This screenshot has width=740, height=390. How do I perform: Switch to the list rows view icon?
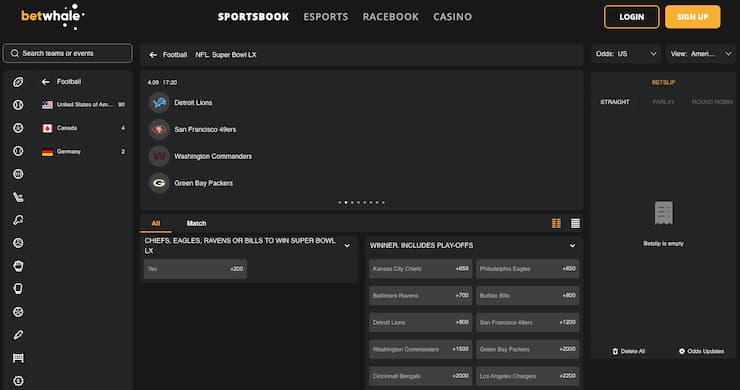575,223
